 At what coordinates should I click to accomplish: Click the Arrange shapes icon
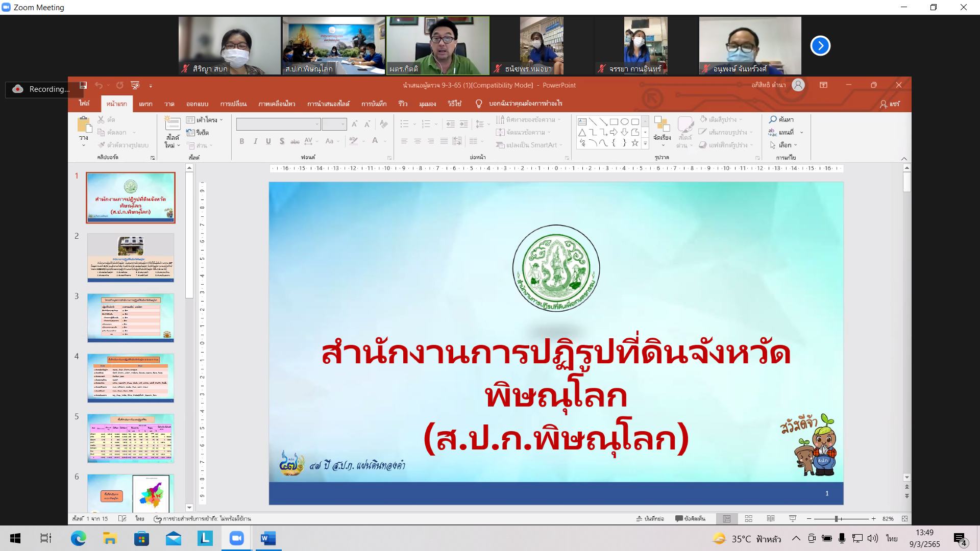point(662,124)
